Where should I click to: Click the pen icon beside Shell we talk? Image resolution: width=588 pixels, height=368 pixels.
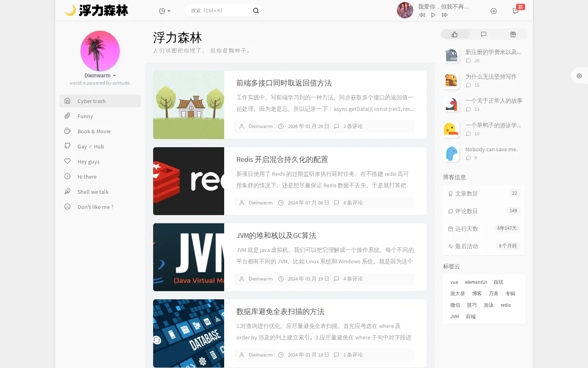67,192
